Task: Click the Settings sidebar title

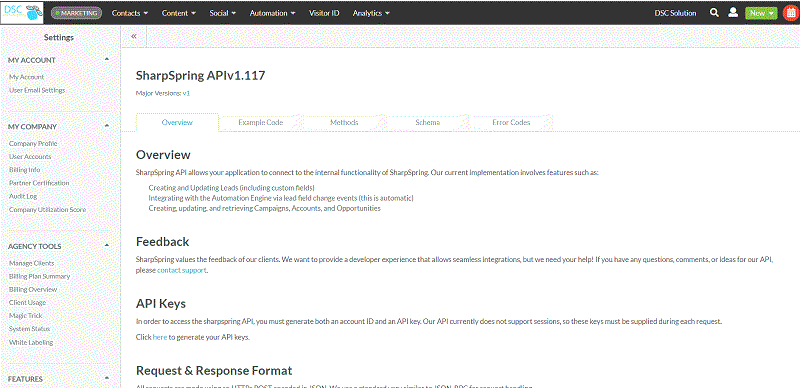Action: (59, 37)
